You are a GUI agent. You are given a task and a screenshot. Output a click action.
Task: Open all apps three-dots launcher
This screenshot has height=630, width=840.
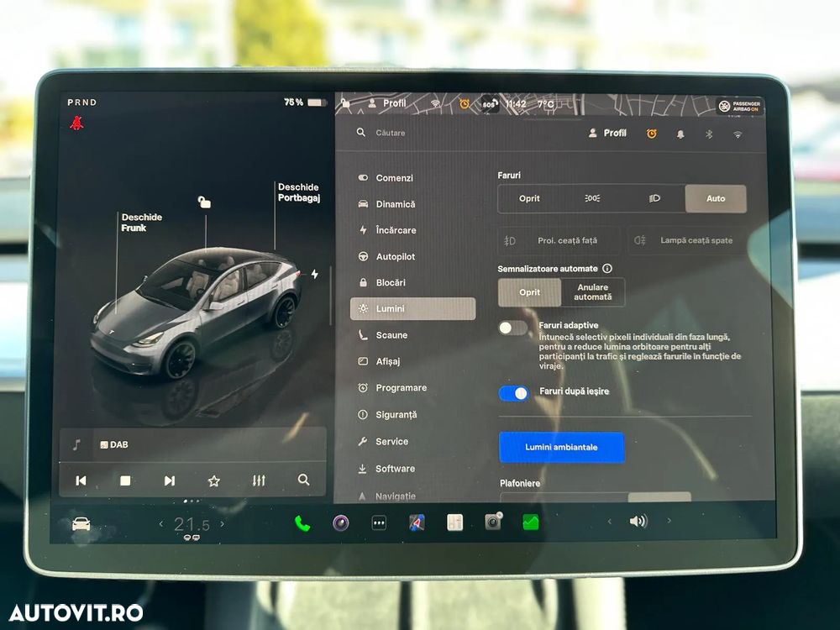[379, 522]
